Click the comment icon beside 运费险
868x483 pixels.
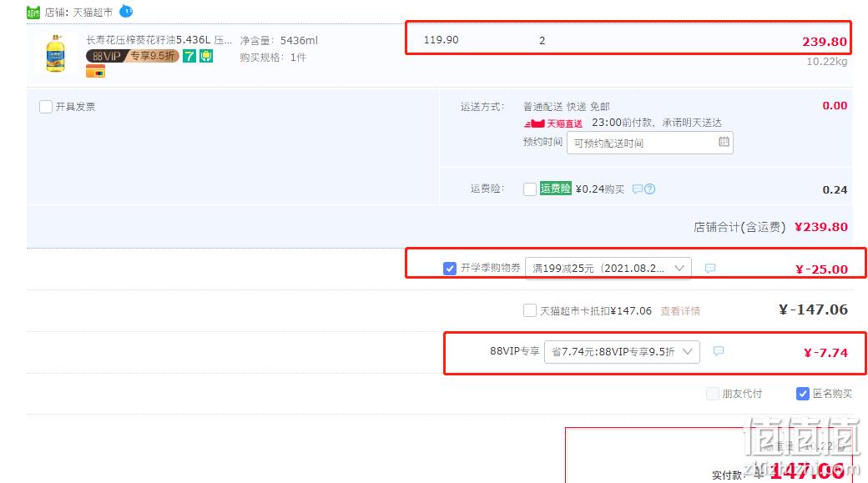pyautogui.click(x=638, y=189)
